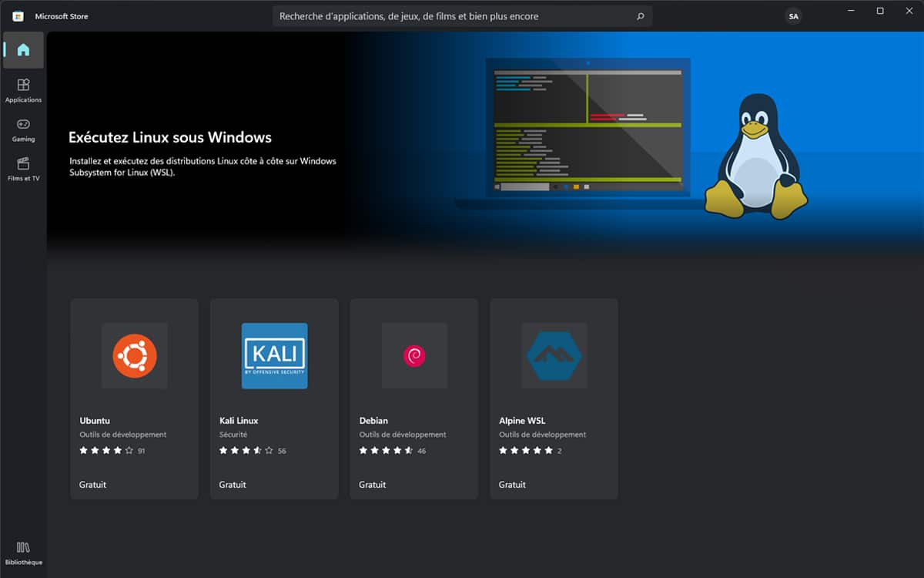The image size is (924, 578).
Task: Click the laptop terminal illustration in banner
Action: [587, 133]
